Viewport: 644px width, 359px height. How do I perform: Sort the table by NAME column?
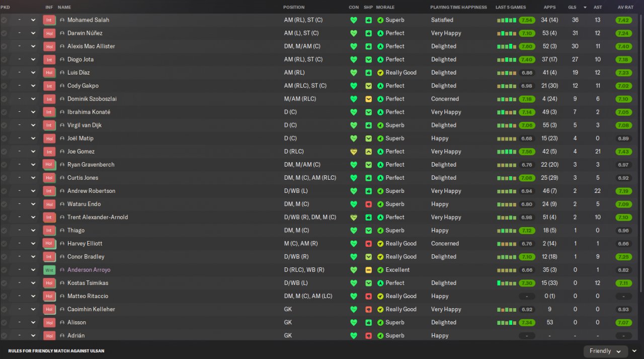tap(64, 8)
